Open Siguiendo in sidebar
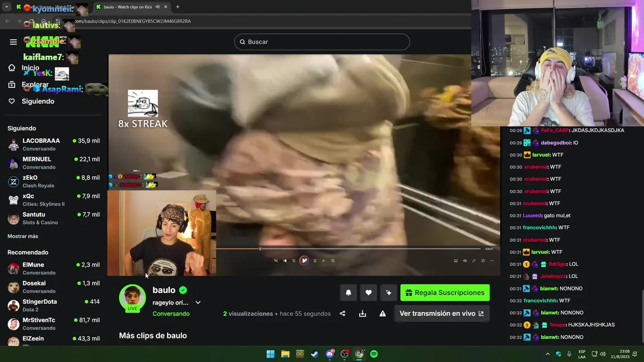Screen dimensions: 644x362 coord(31,101)
